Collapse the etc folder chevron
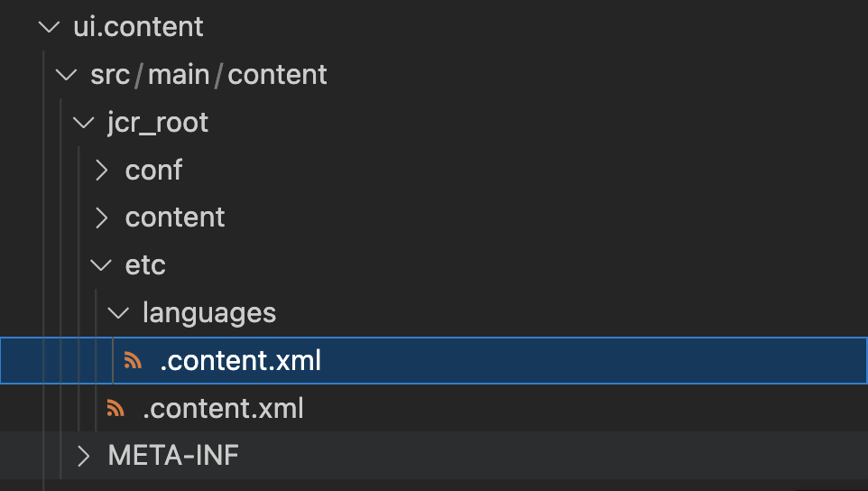The height and width of the screenshot is (491, 868). [101, 265]
